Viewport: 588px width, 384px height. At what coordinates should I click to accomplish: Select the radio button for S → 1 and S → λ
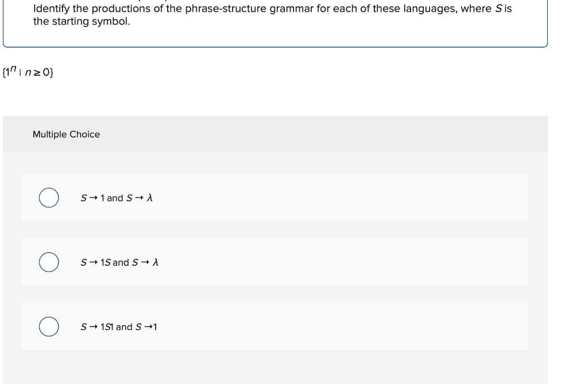point(48,197)
